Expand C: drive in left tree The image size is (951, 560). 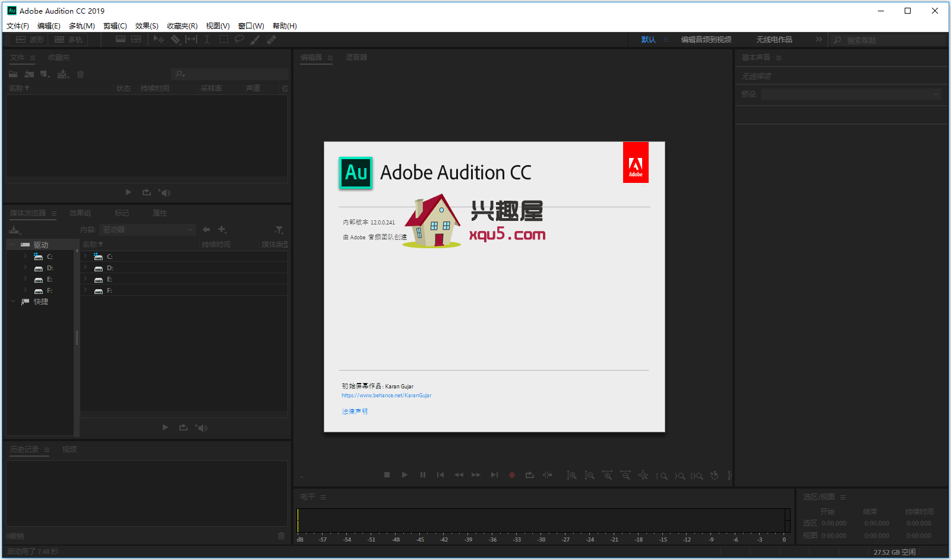coord(26,256)
